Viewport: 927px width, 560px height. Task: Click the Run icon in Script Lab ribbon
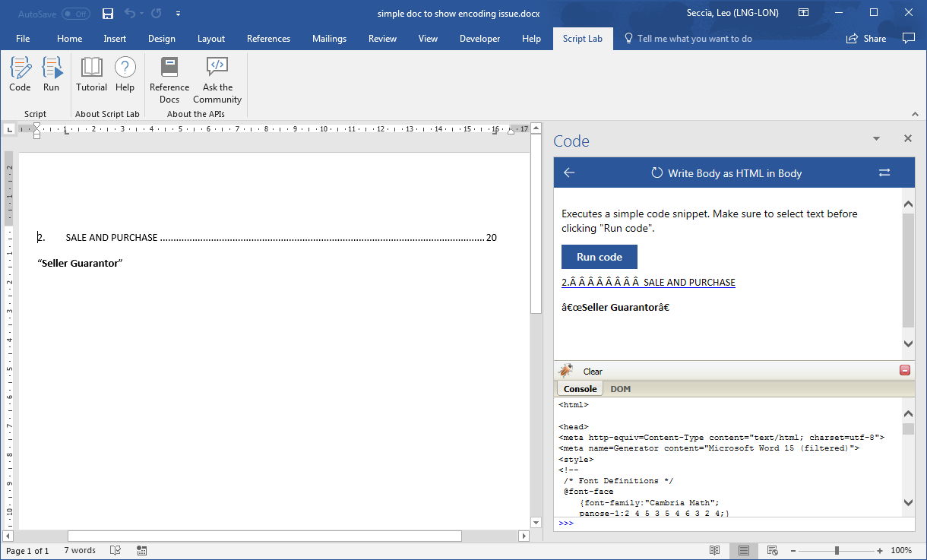click(x=52, y=74)
